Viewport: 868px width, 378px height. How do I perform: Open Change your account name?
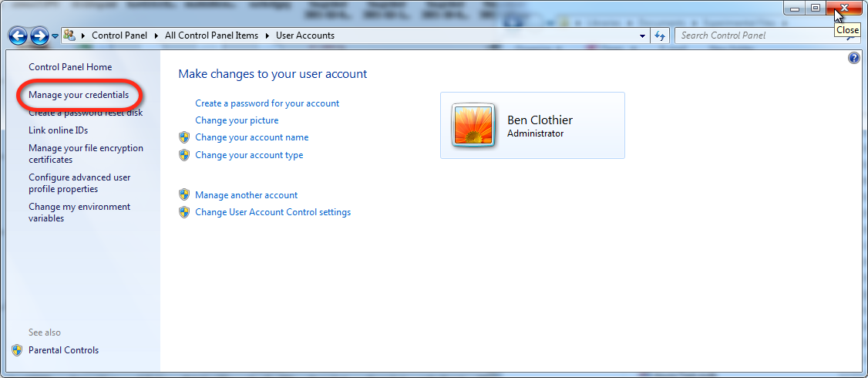click(252, 137)
